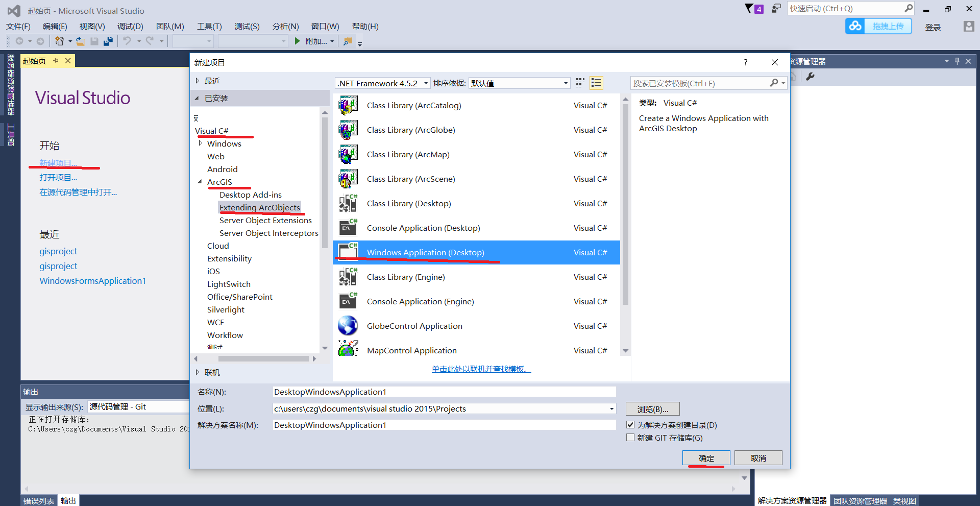The width and height of the screenshot is (980, 506).
Task: Click the 单击此处以联机并查找模板 link
Action: tap(480, 369)
